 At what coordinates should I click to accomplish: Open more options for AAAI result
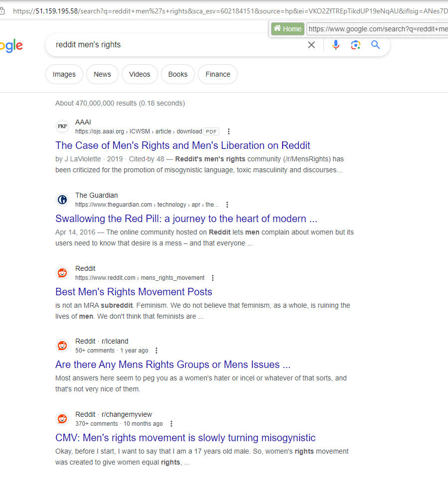[228, 131]
